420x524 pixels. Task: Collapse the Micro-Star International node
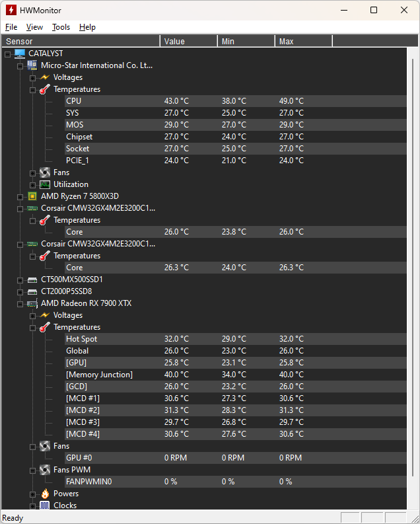tap(20, 66)
